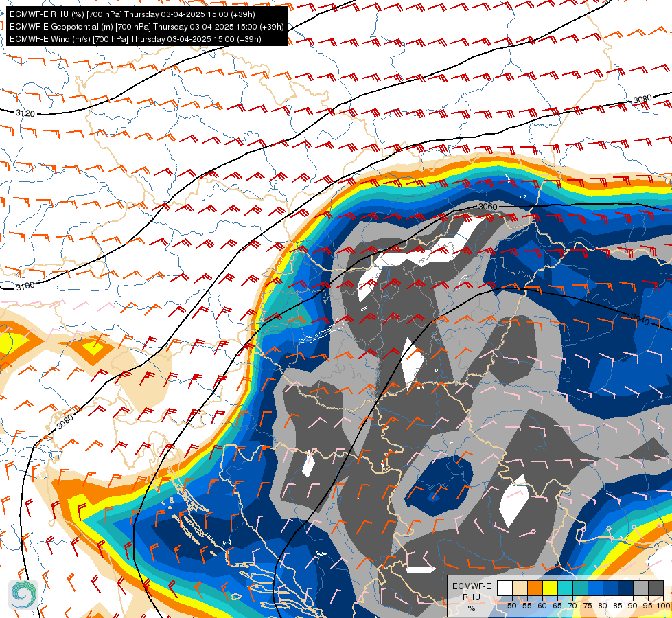Click the legend value 85
The width and height of the screenshot is (672, 618).
[618, 606]
